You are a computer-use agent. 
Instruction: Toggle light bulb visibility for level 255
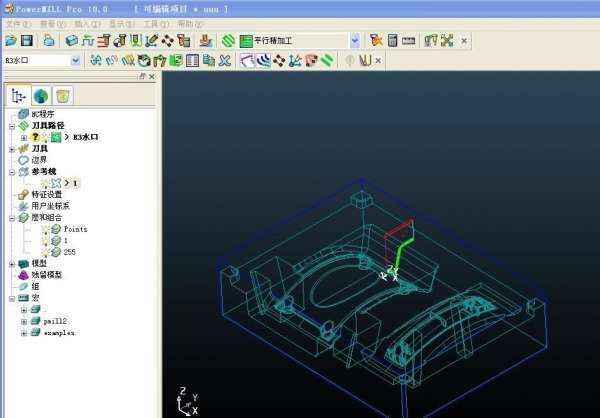click(x=45, y=252)
